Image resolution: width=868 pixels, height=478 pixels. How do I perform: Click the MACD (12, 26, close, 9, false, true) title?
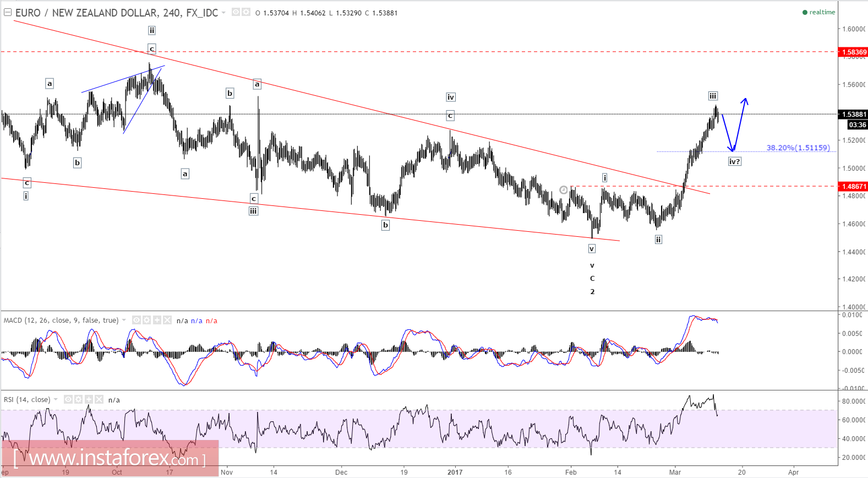[x=61, y=320]
